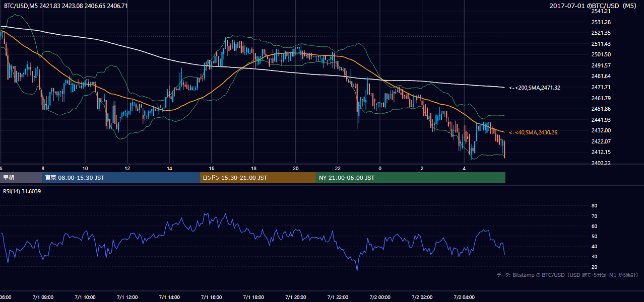Image resolution: width=644 pixels, height=302 pixels.
Task: Click the '7/2 00:00' time axis label
Action: [x=380, y=297]
